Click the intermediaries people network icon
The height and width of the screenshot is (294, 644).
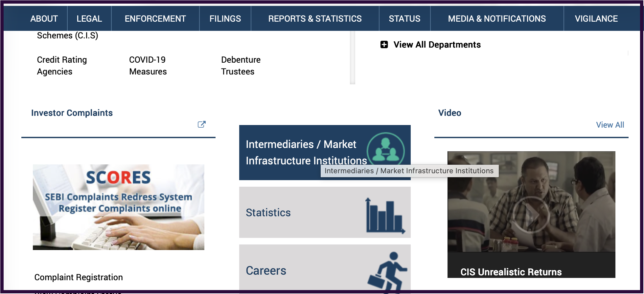point(386,151)
